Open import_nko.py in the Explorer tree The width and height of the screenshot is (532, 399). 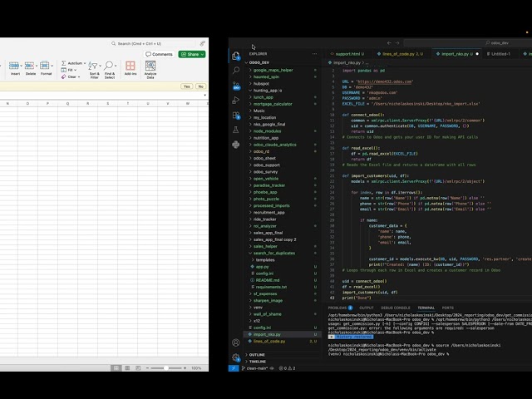click(x=283, y=334)
